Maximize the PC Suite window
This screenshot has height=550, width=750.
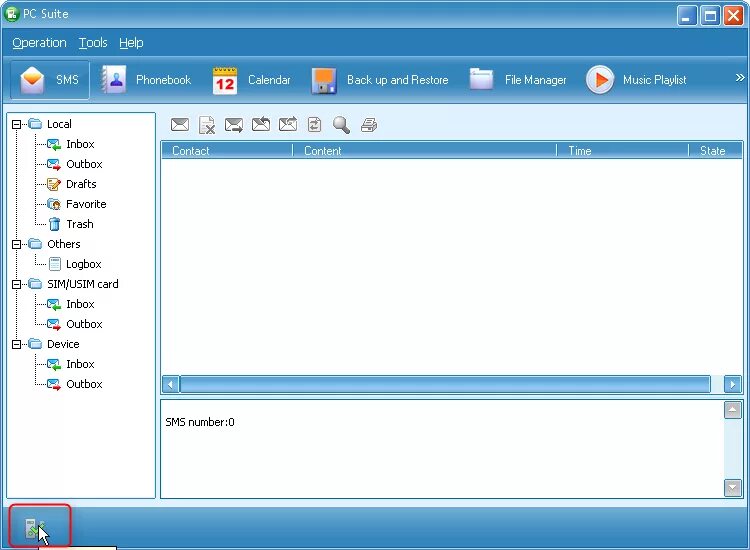pyautogui.click(x=710, y=16)
